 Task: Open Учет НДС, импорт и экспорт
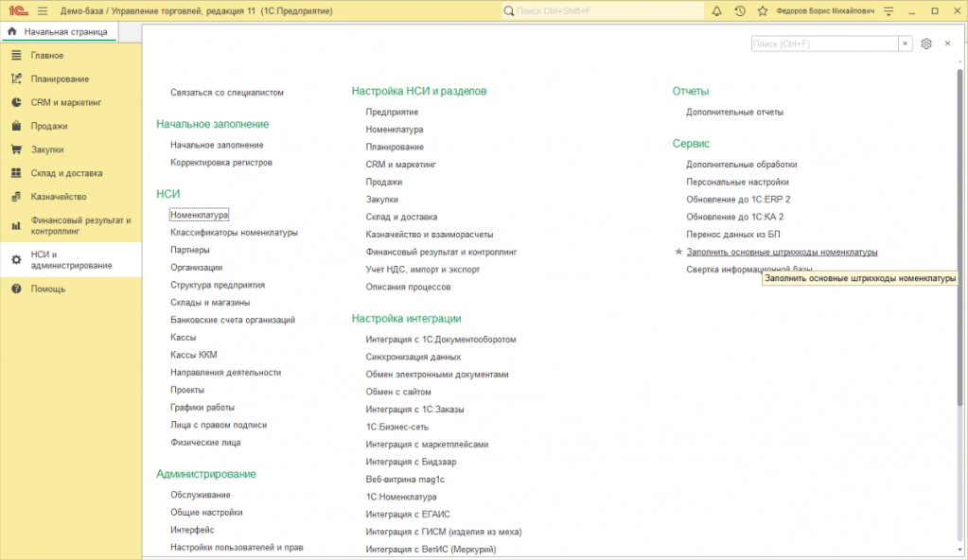point(423,270)
